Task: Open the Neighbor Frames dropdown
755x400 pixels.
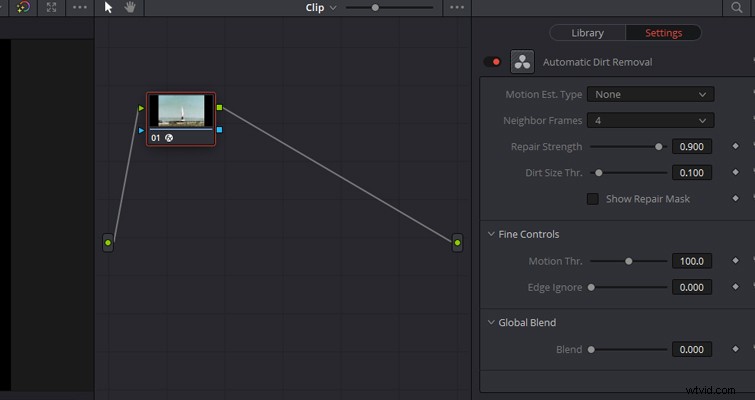Action: point(651,120)
